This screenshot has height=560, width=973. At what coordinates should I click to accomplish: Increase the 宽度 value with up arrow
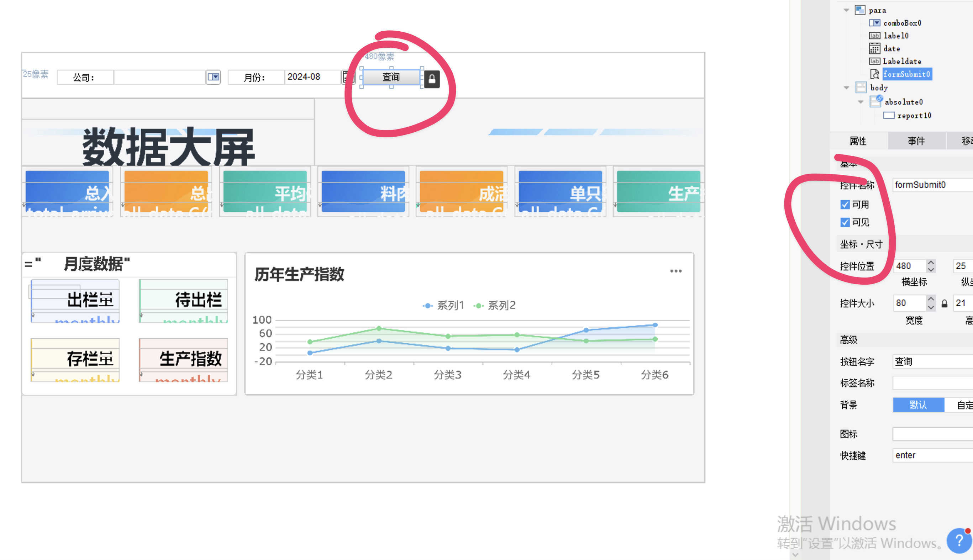[x=931, y=299]
